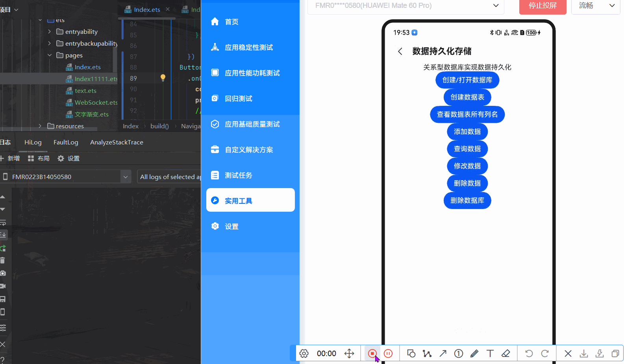Redo the annotation
The image size is (624, 364).
pos(545,353)
